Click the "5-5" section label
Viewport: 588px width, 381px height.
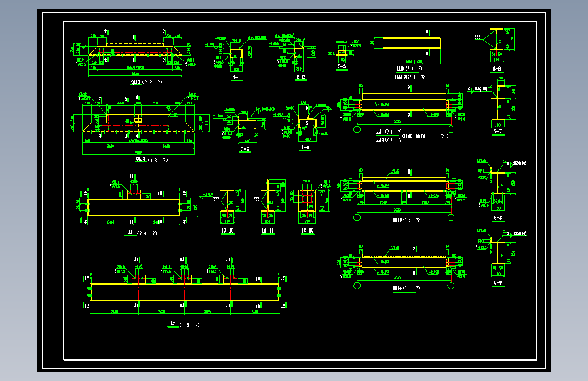click(x=342, y=66)
